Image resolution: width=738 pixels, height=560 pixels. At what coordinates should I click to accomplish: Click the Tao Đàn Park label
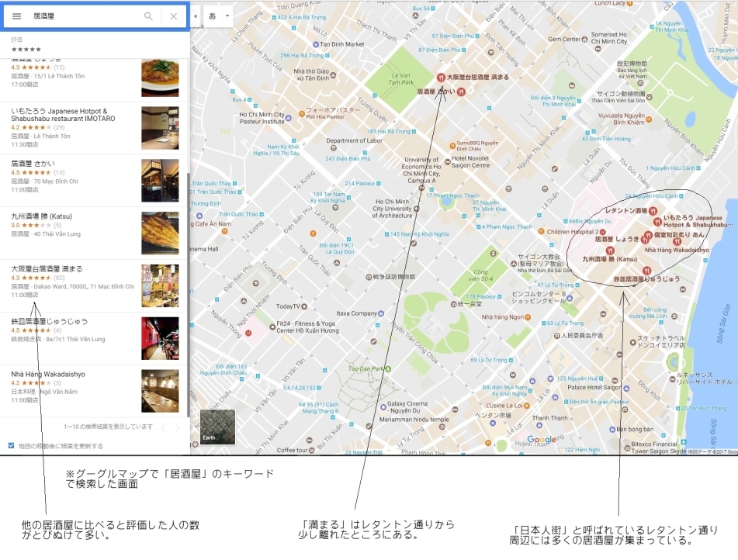coord(366,369)
